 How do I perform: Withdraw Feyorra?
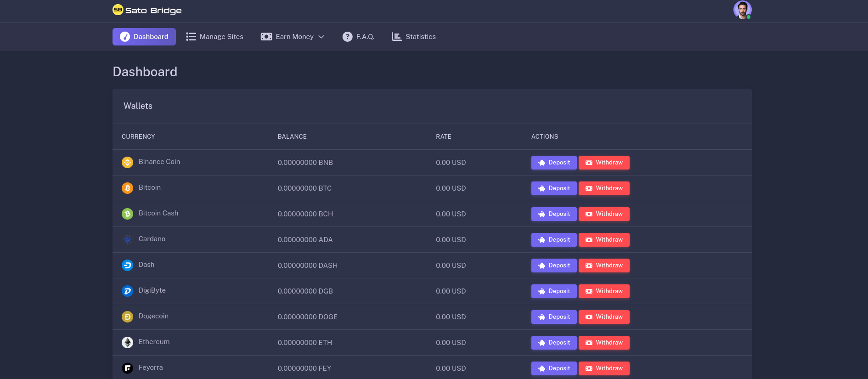pos(604,368)
